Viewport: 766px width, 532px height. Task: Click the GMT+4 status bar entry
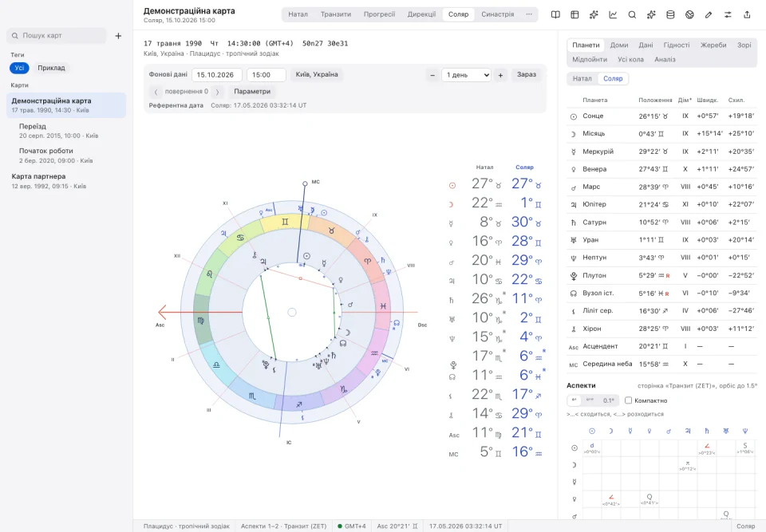pyautogui.click(x=352, y=526)
